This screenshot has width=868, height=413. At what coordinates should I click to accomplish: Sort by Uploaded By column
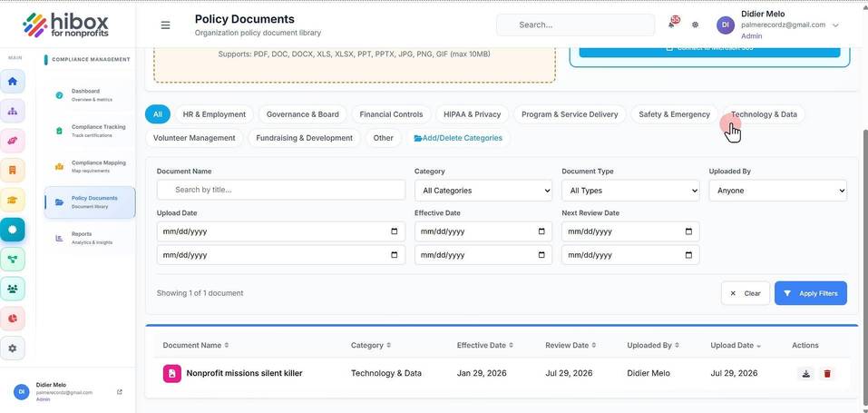pyautogui.click(x=653, y=345)
